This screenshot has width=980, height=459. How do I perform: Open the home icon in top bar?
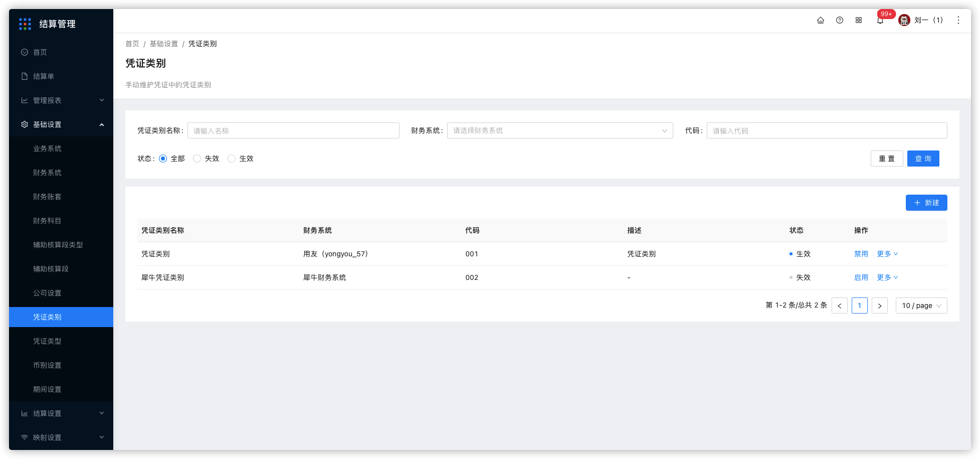tap(821, 20)
